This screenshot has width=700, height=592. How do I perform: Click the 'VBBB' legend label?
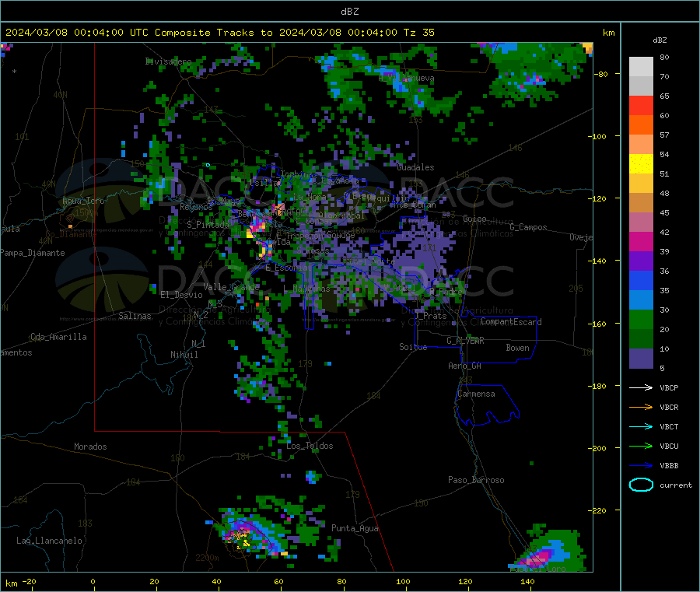669,466
